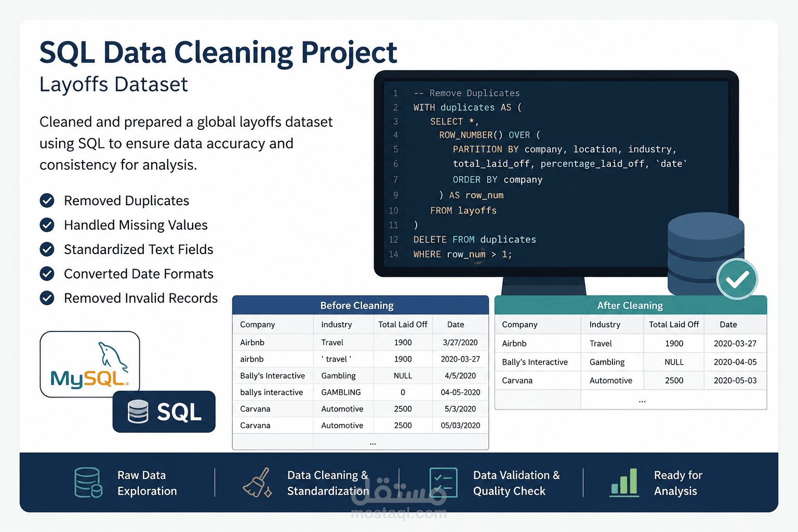Click '2020-05-03' cell in After Cleaning
Viewport: 798px width, 532px height.
tap(735, 381)
